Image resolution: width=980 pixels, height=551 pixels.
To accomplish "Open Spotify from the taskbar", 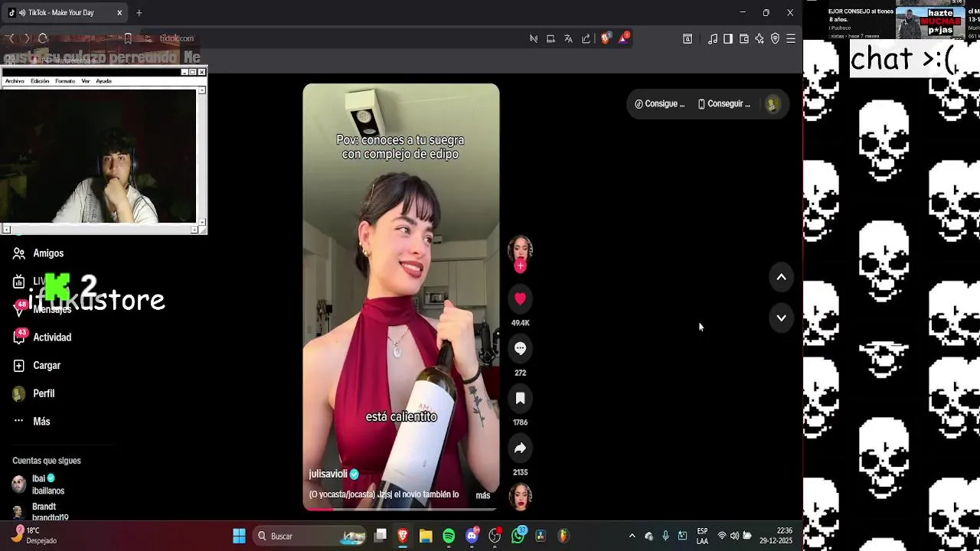I will 449,536.
